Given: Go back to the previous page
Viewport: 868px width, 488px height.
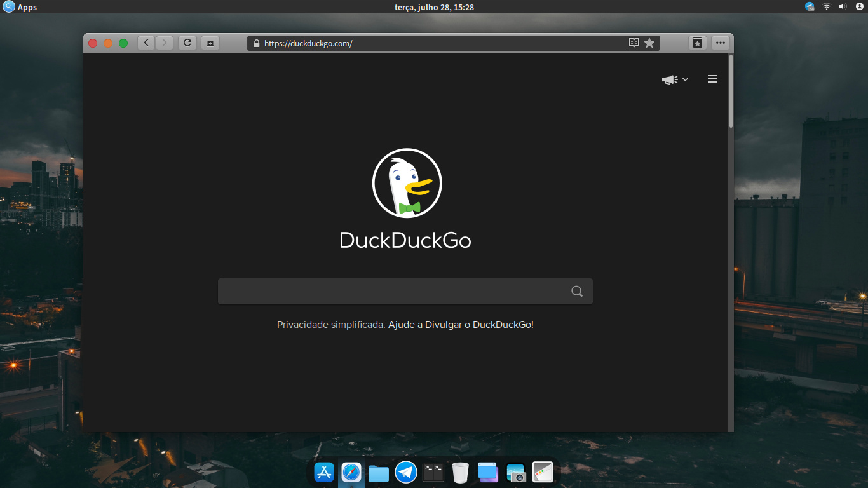Looking at the screenshot, I should (146, 43).
